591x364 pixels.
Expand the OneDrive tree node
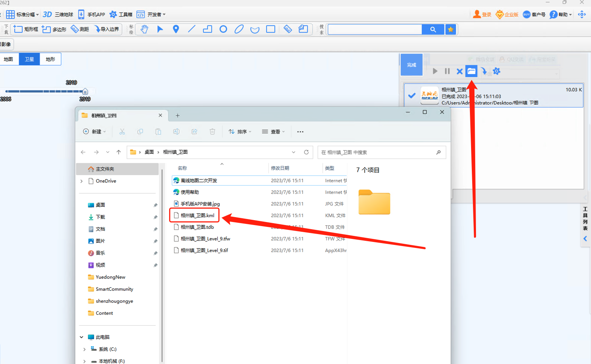(x=82, y=181)
